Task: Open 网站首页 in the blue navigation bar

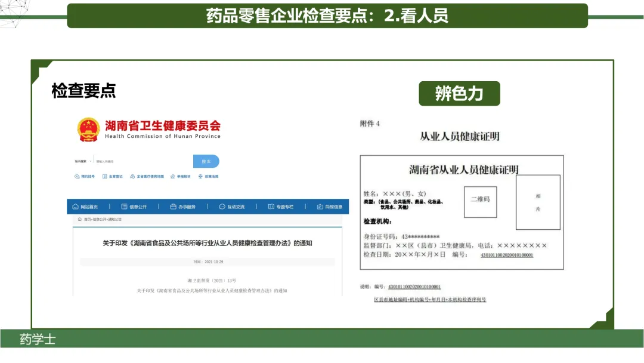Action: pos(85,207)
